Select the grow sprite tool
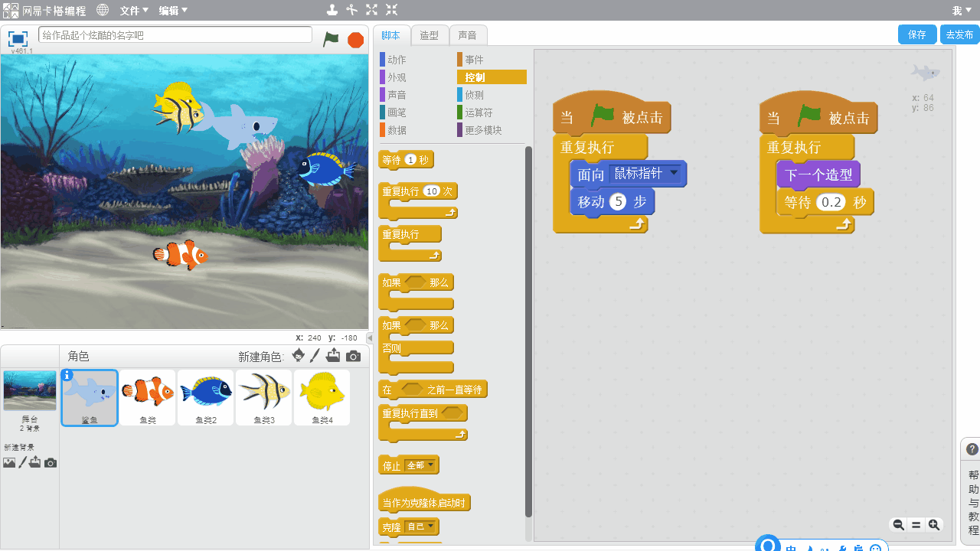Viewport: 980px width, 551px height. point(372,10)
